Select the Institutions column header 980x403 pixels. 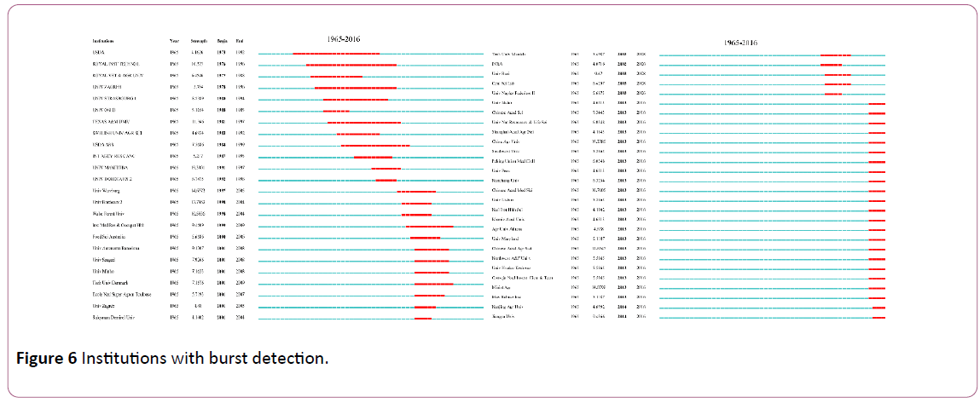(103, 41)
